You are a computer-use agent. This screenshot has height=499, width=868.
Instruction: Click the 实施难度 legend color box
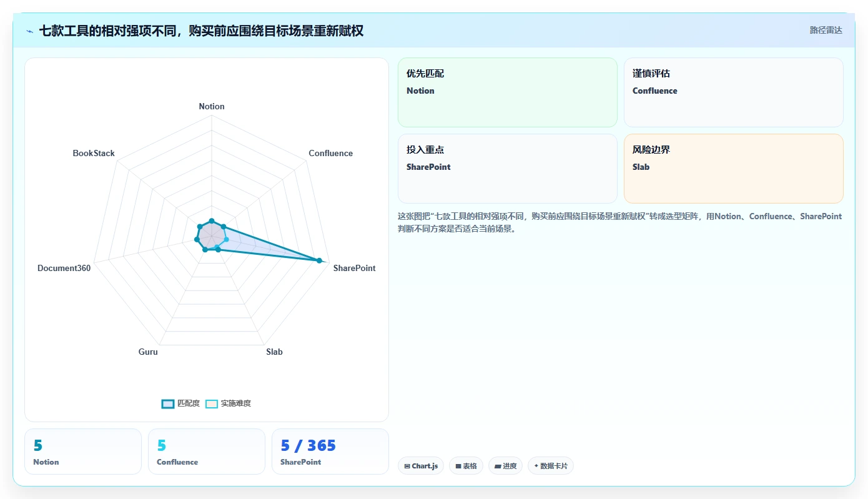click(x=212, y=403)
